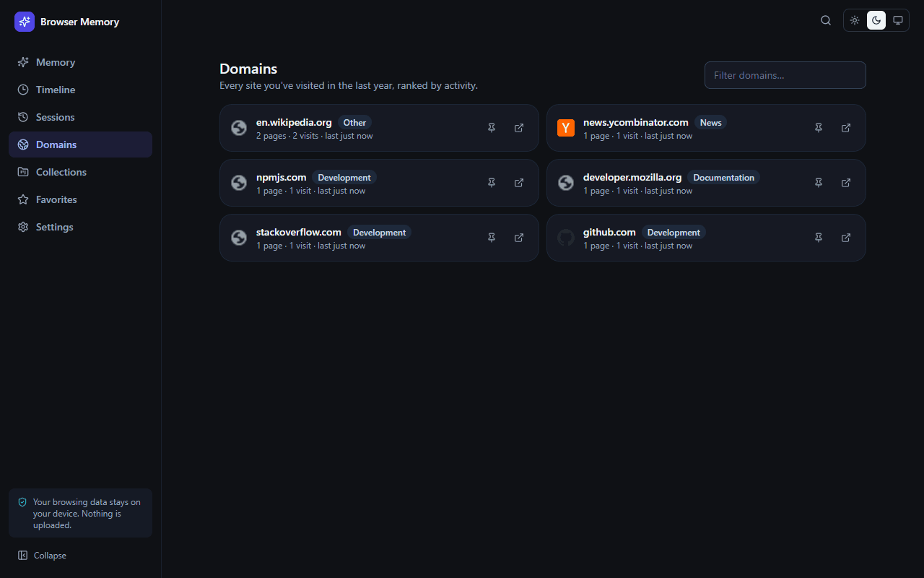Screen dimensions: 924x578
Task: Click the en.wikipedia.org globe icon
Action: click(x=239, y=128)
